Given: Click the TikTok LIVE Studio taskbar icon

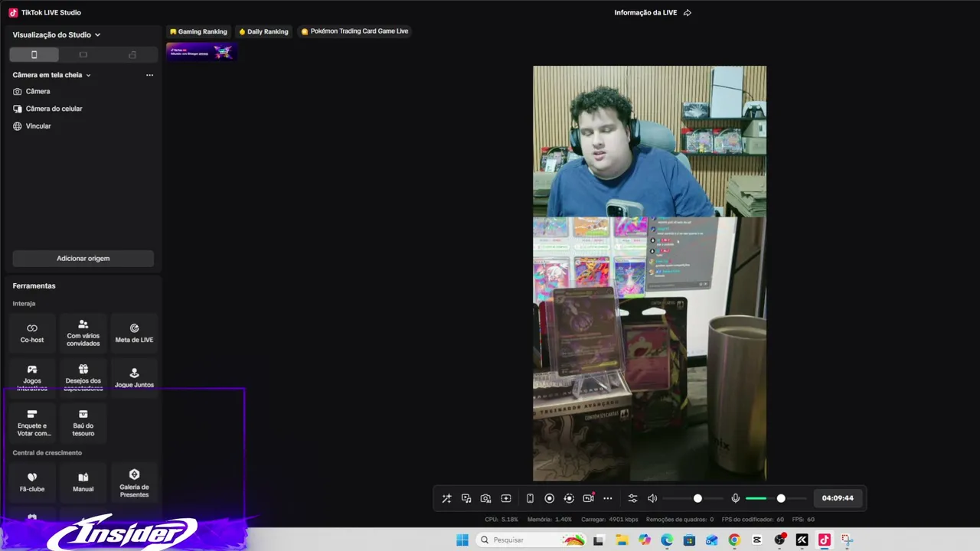Looking at the screenshot, I should (x=825, y=540).
